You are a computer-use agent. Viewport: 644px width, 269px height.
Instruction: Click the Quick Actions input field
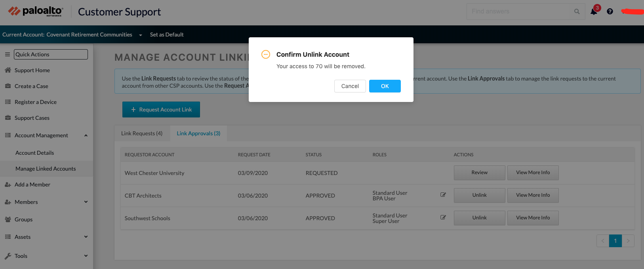click(51, 54)
